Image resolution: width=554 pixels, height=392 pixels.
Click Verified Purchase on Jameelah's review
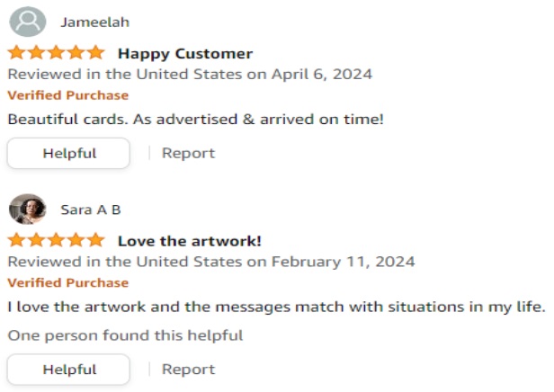68,95
